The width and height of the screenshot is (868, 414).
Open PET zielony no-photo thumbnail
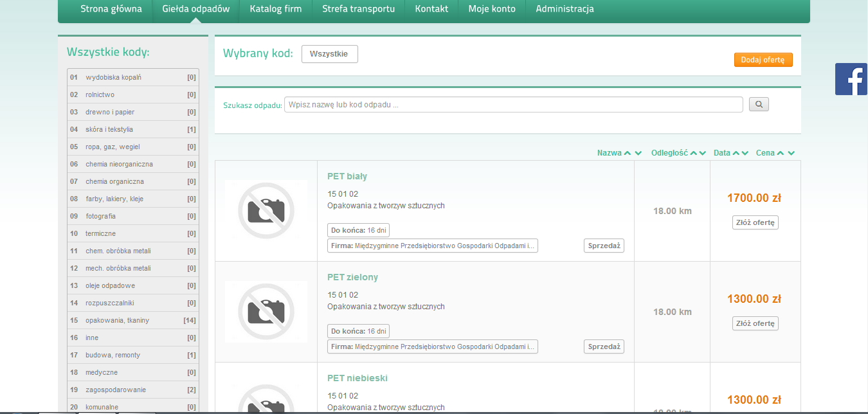[x=266, y=312]
